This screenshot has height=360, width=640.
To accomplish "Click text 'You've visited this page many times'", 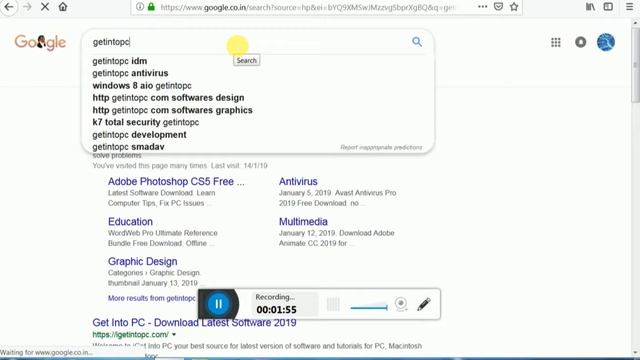I will point(150,166).
